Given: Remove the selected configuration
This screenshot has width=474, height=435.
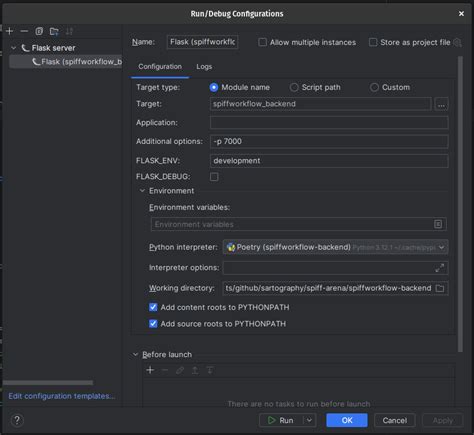Looking at the screenshot, I should pos(24,31).
